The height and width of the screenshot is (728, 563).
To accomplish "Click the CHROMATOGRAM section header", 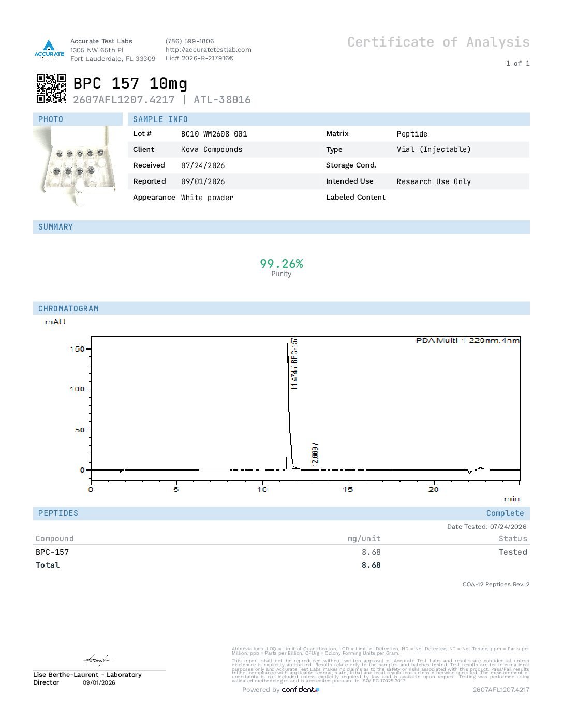I will (68, 309).
